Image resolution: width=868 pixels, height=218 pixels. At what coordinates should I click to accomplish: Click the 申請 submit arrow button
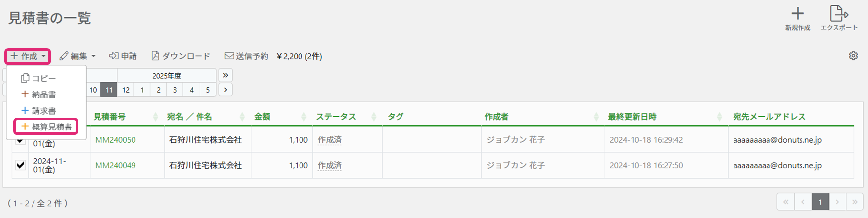pyautogui.click(x=123, y=56)
